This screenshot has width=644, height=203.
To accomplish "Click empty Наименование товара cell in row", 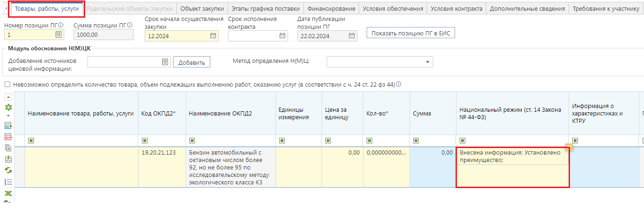I will click(x=81, y=167).
